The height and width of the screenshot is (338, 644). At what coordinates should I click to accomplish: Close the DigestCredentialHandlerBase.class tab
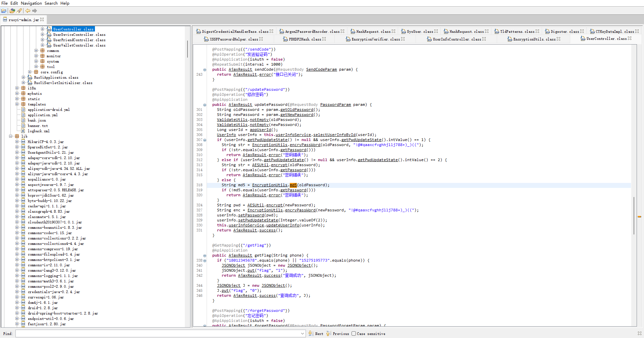point(271,31)
